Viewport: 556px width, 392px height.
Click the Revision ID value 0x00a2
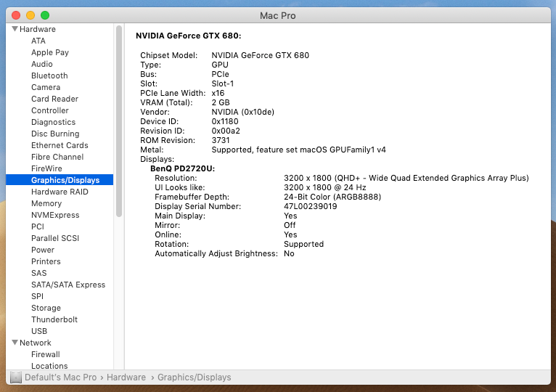(x=226, y=131)
